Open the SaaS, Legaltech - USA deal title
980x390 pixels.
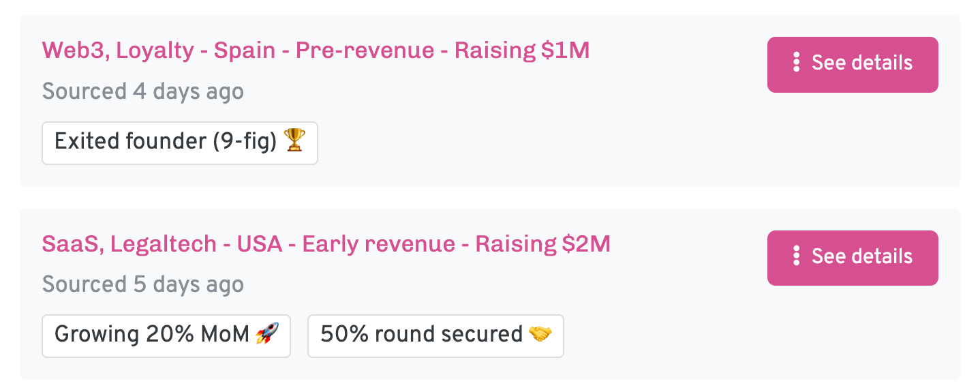tap(326, 244)
